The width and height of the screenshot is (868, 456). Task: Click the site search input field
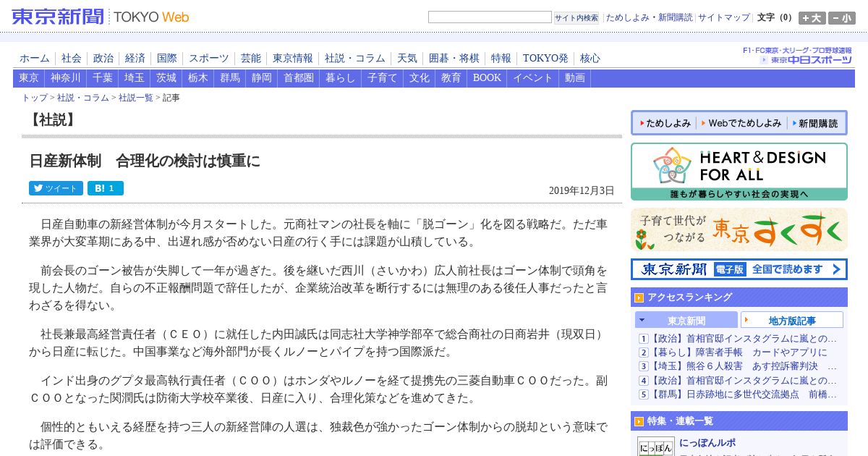pyautogui.click(x=490, y=17)
